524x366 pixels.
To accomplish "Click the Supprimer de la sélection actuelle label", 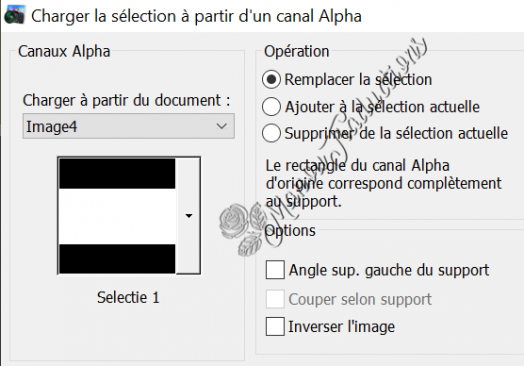I will pyautogui.click(x=396, y=133).
